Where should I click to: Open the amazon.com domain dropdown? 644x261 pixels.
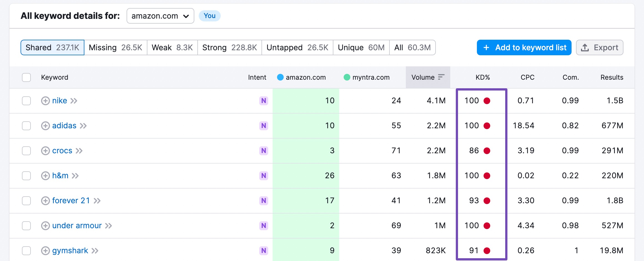(160, 16)
